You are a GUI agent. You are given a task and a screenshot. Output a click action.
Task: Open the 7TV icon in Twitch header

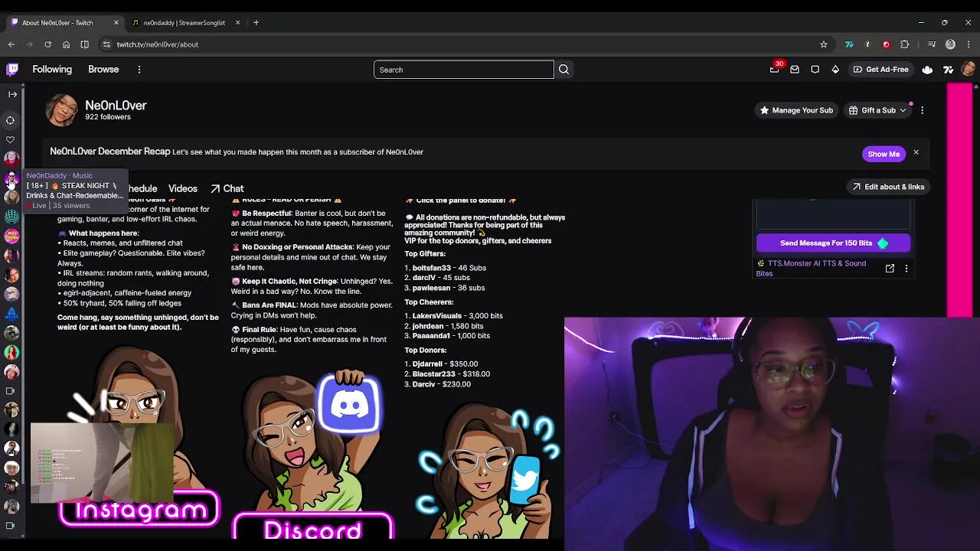[948, 70]
